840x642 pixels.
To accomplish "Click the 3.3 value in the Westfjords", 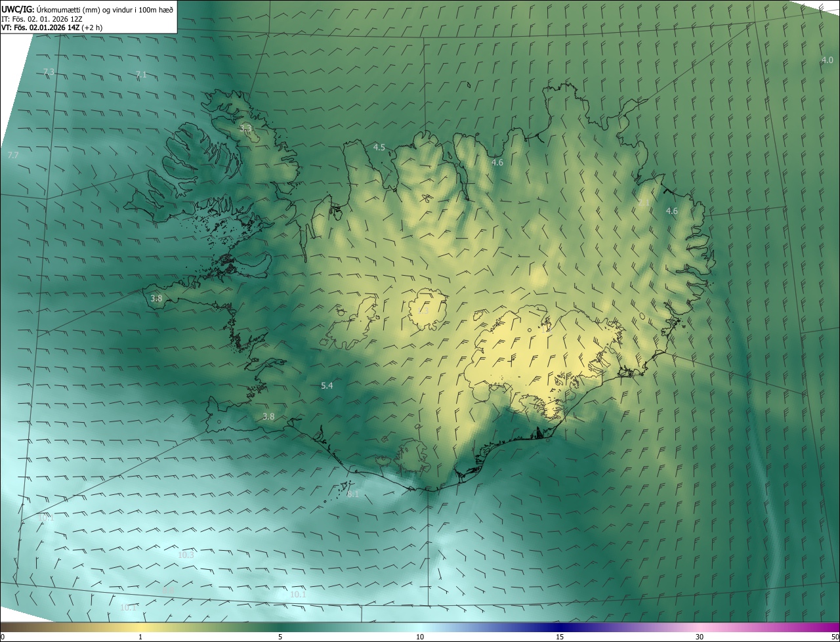I will [245, 129].
